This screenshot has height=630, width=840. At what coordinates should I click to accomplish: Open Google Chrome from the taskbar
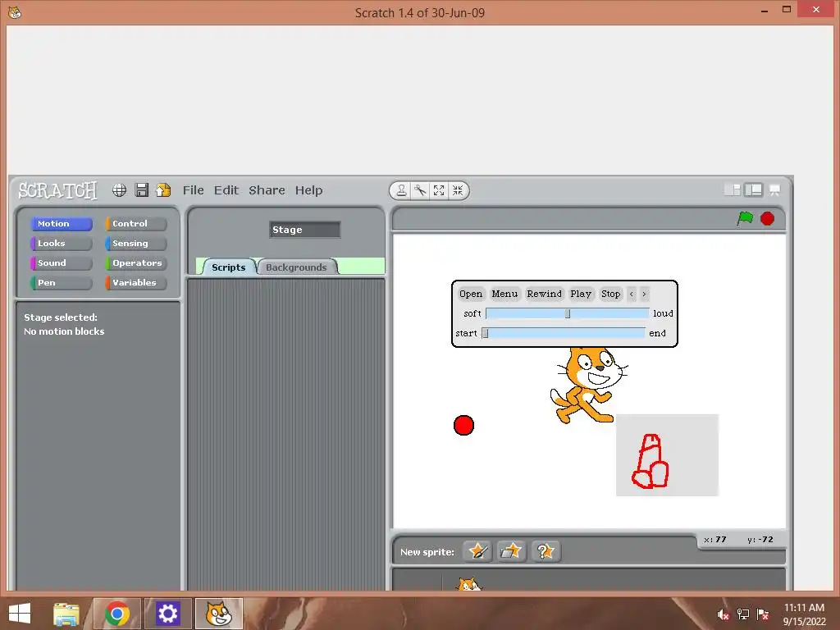[117, 614]
